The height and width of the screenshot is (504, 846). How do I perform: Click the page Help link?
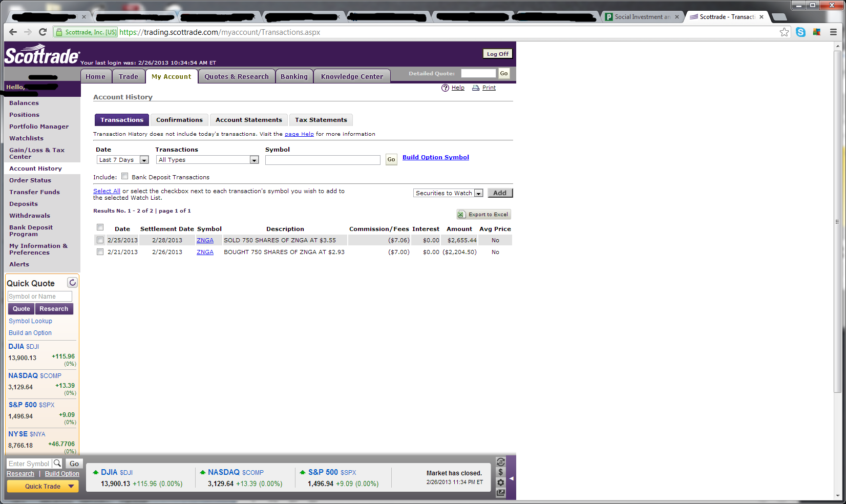click(299, 134)
